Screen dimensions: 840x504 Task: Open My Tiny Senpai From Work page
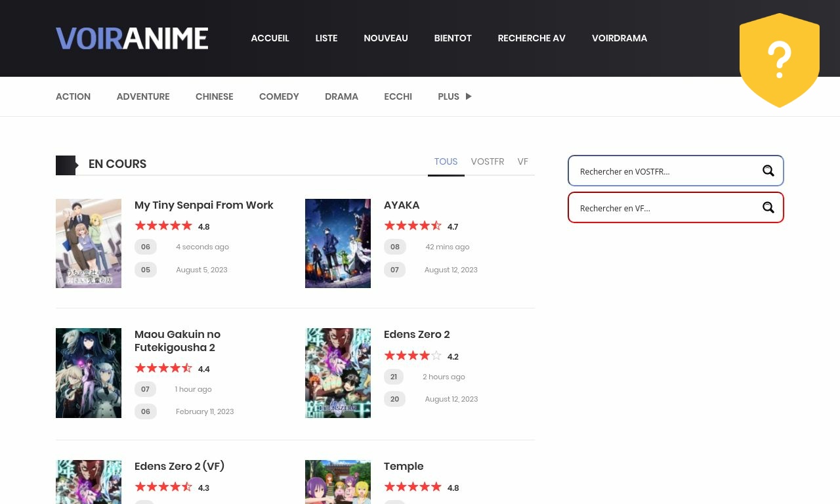204,205
